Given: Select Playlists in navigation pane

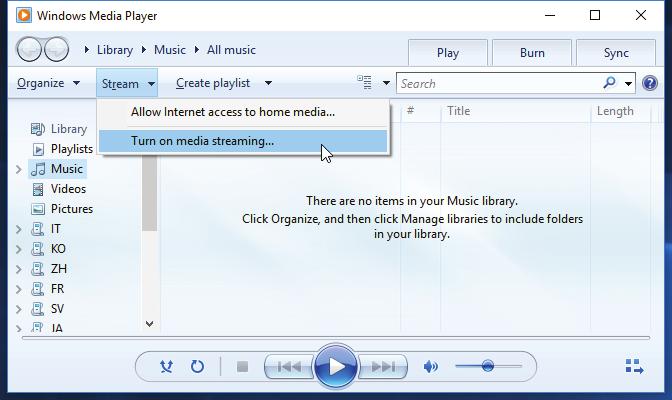Looking at the screenshot, I should [62, 149].
